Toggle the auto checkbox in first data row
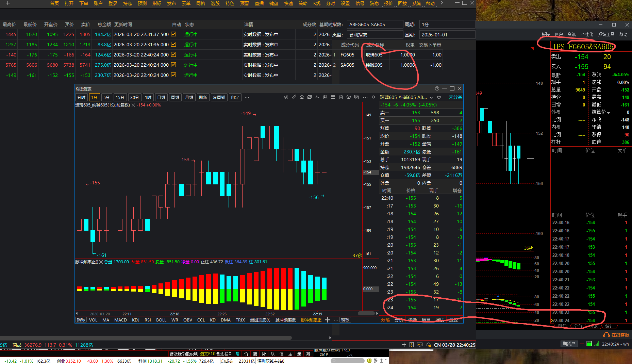Screen dimensions: 632x364 [x=173, y=34]
